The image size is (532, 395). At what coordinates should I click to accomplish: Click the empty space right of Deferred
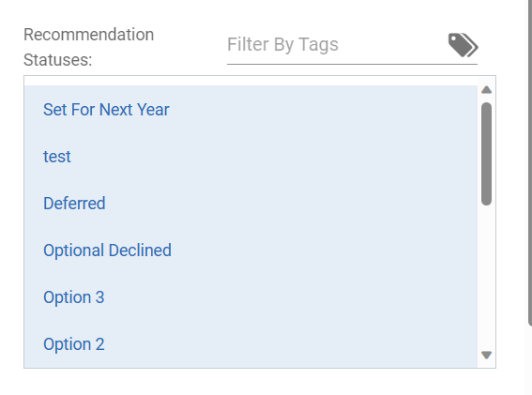tap(291, 204)
